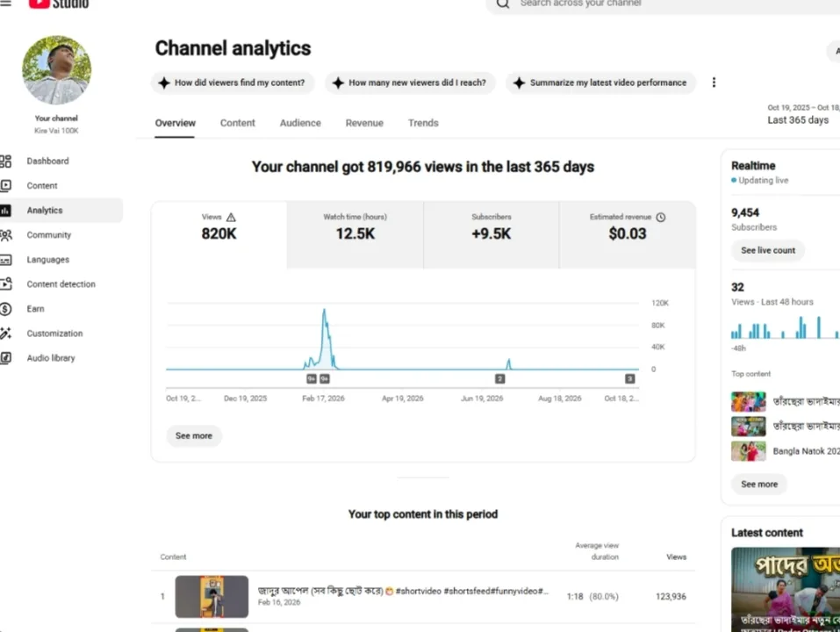Viewport: 840px width, 632px height.
Task: Click the 1:18 average view duration
Action: 575,597
